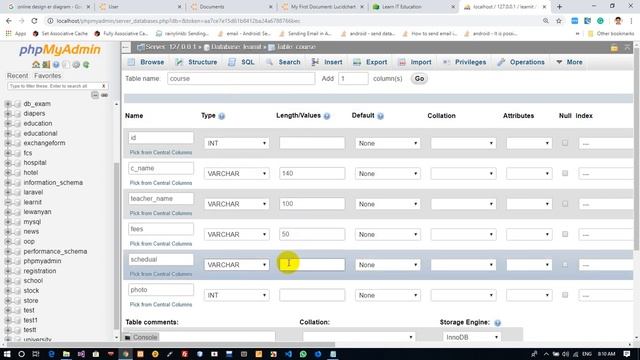The image size is (640, 360).
Task: Hide navigation panel arrow button
Action: [x=126, y=47]
